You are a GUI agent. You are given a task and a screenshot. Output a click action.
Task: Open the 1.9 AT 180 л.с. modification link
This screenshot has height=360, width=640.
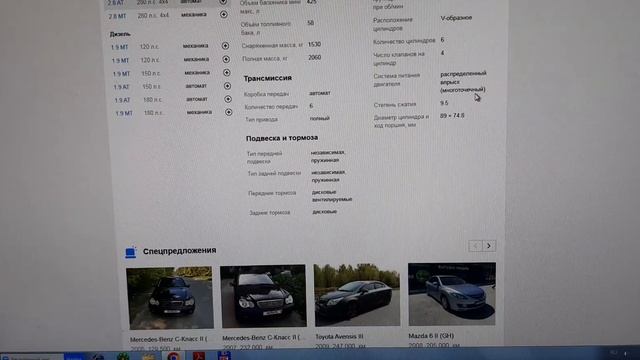122,100
